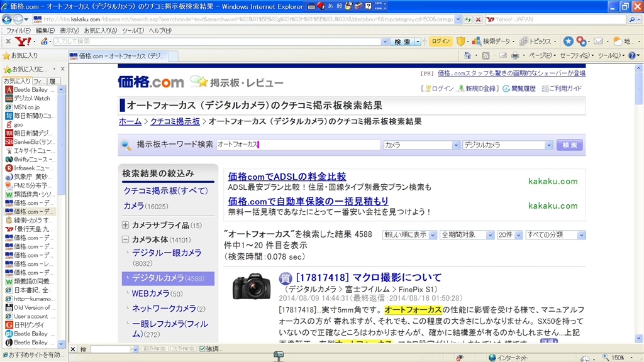644x362 pixels.
Task: Close the favorites panel with its X
Action: [62, 69]
